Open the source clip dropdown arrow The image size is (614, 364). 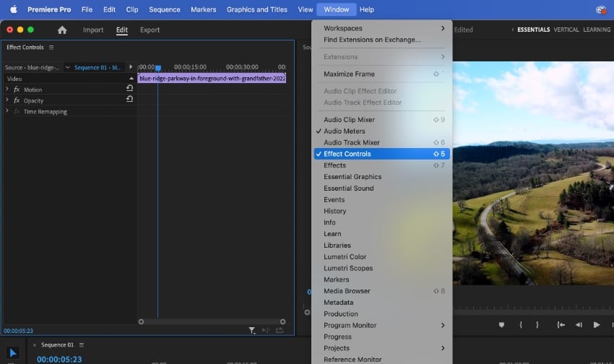(x=67, y=67)
